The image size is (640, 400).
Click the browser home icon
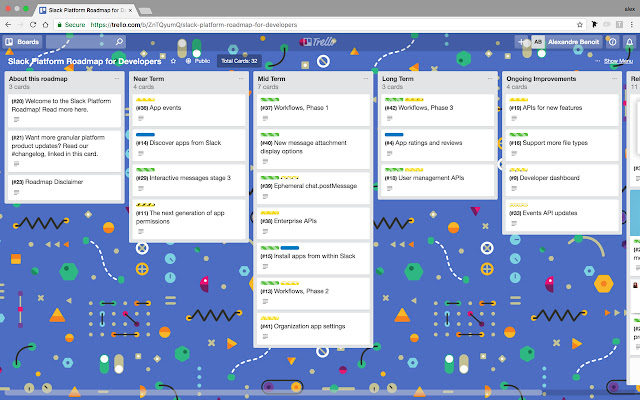pos(45,24)
